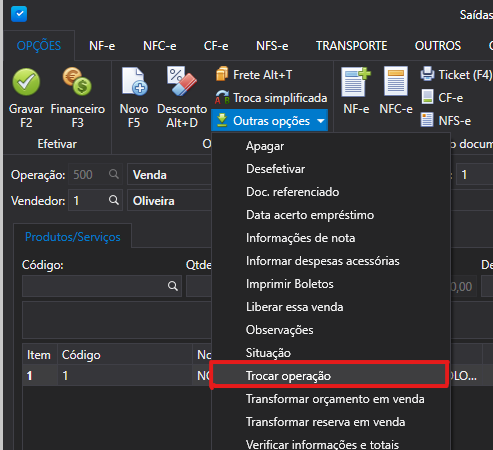Click the NF-e document with plus icon
This screenshot has width=493, height=450.
356,82
